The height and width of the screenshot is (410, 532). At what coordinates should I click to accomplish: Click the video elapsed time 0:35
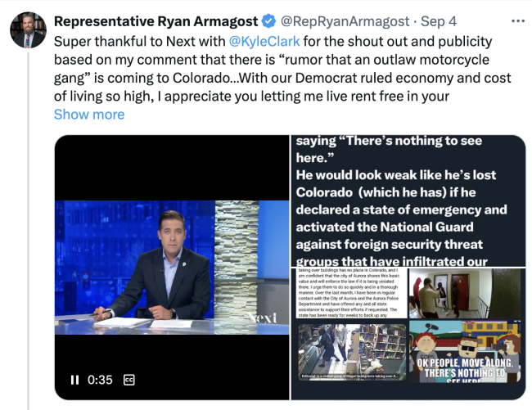tap(100, 380)
